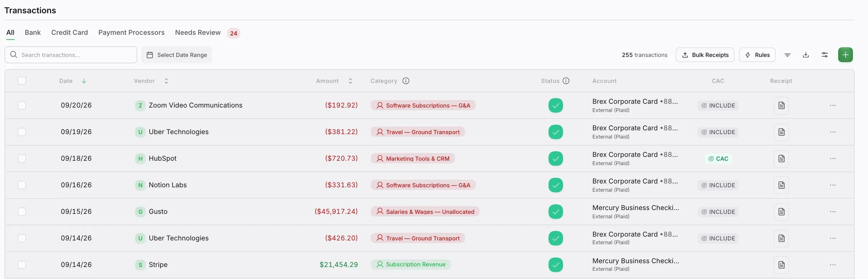Image resolution: width=868 pixels, height=279 pixels.
Task: Click the HubSpot vendor name
Action: (x=163, y=158)
